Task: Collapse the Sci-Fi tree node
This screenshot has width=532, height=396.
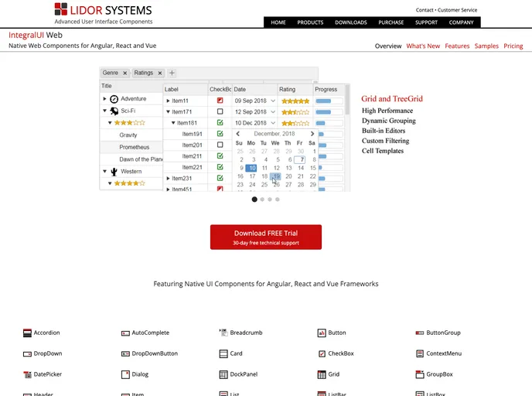Action: [104, 111]
